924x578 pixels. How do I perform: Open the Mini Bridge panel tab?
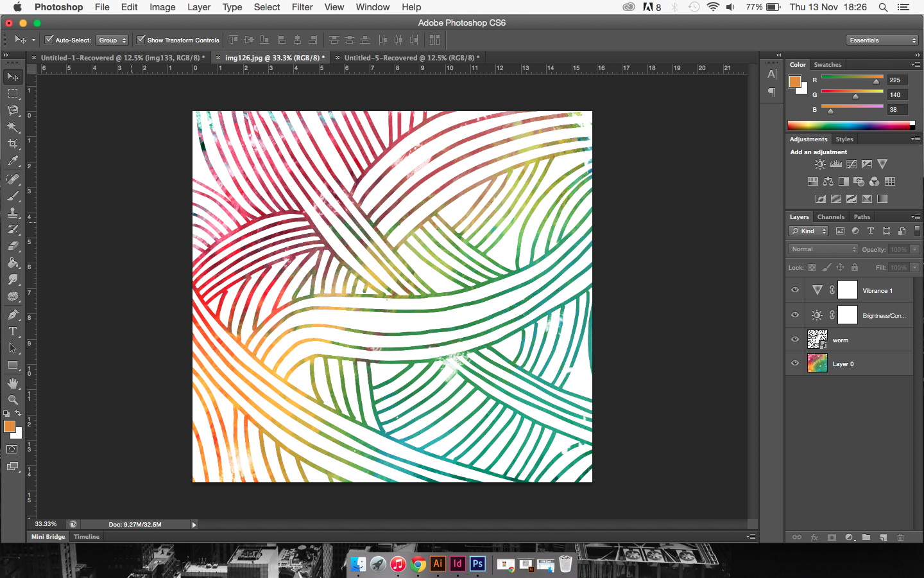pos(48,537)
